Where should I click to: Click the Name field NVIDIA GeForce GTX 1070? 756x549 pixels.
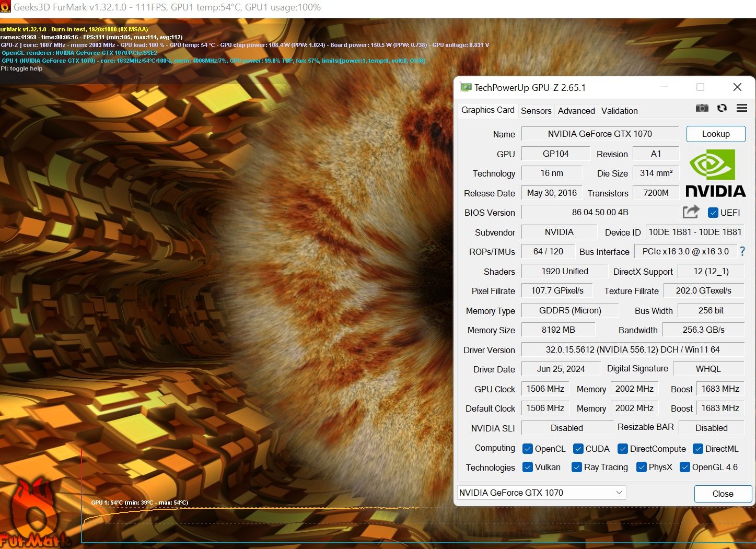pyautogui.click(x=600, y=134)
